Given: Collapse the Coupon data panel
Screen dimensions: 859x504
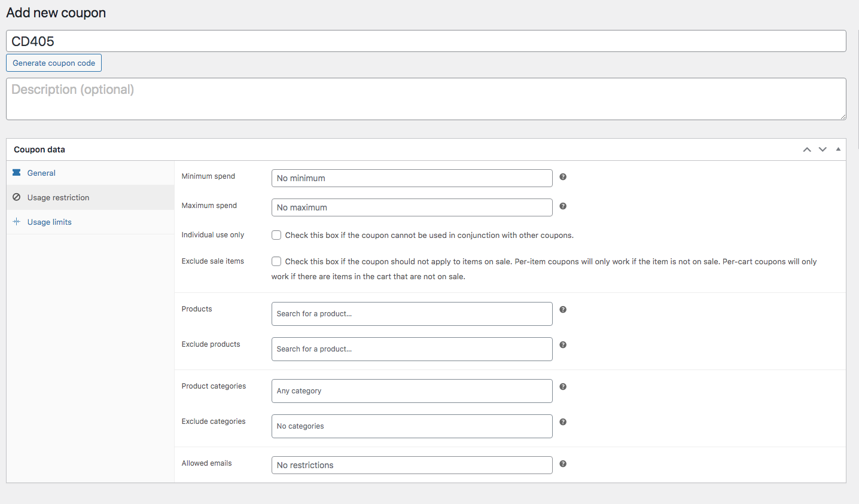Looking at the screenshot, I should pos(838,149).
